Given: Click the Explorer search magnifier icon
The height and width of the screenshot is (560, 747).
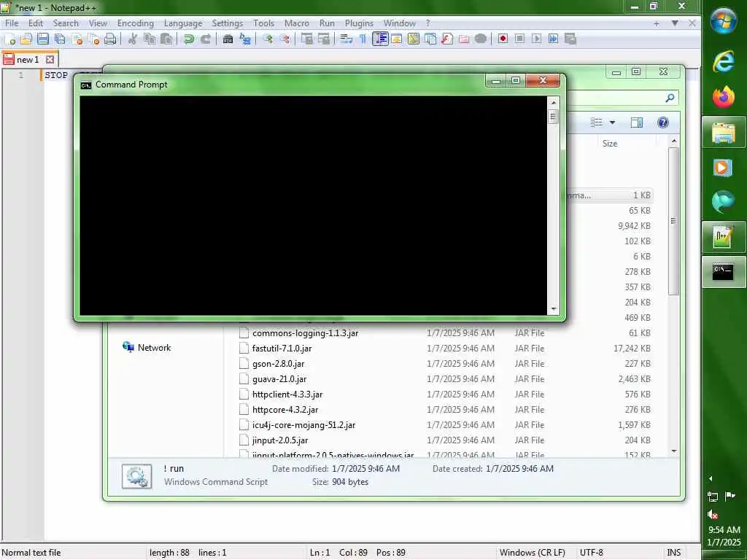Looking at the screenshot, I should click(670, 98).
